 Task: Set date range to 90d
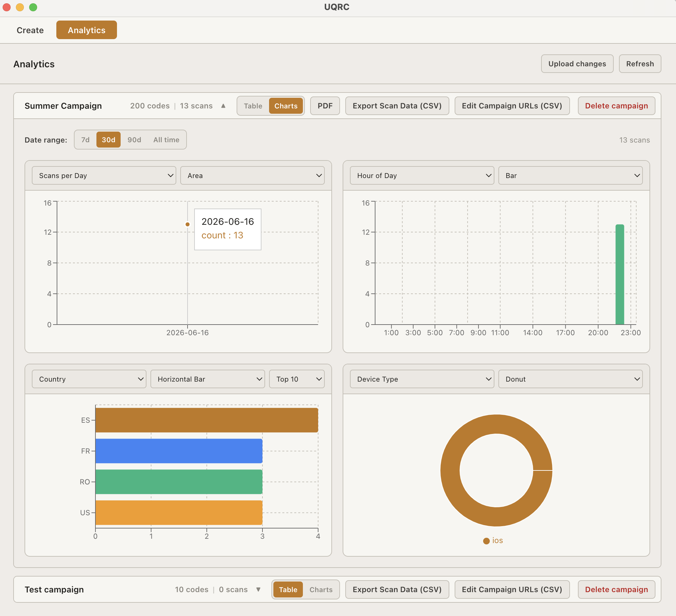134,140
